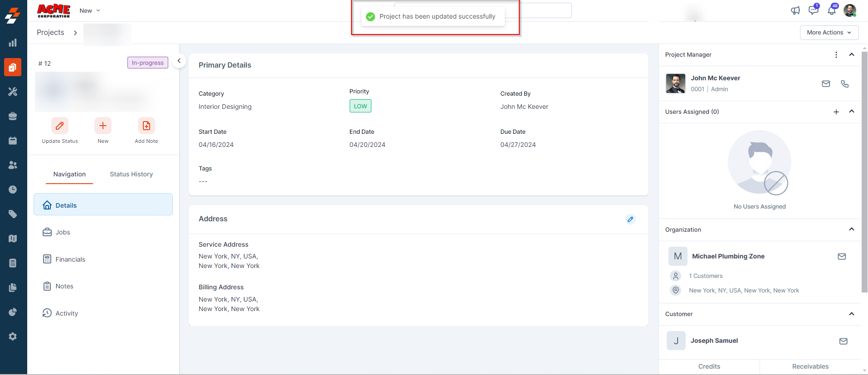This screenshot has height=375, width=868.
Task: Open Financials in the navigation list
Action: (70, 259)
